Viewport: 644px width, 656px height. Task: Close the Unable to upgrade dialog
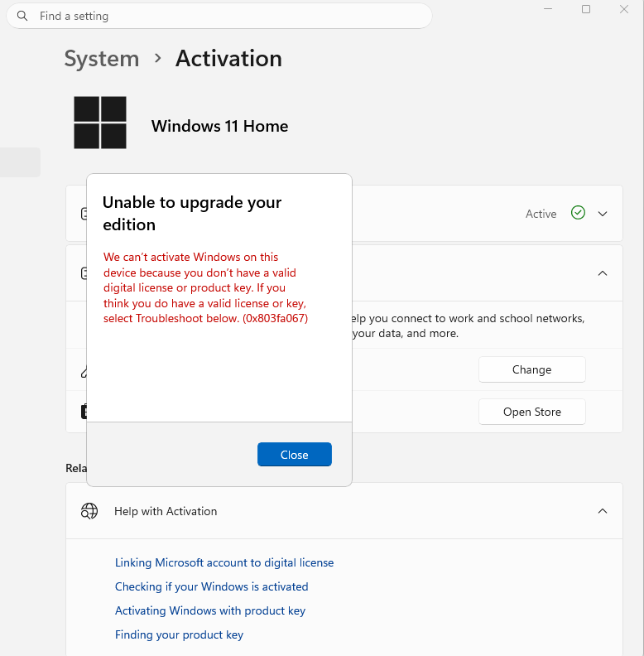pos(295,455)
